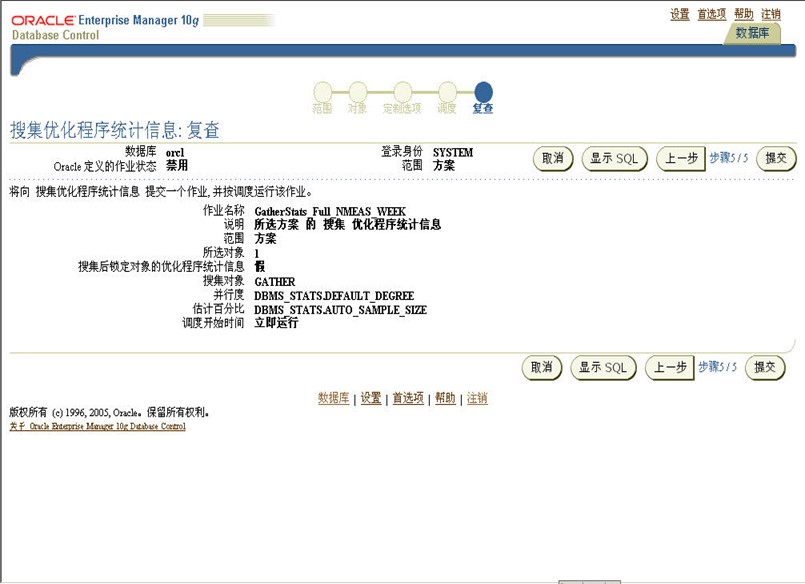Click the lower 显示 SQL button
Viewport: 805px width, 584px height.
[604, 368]
